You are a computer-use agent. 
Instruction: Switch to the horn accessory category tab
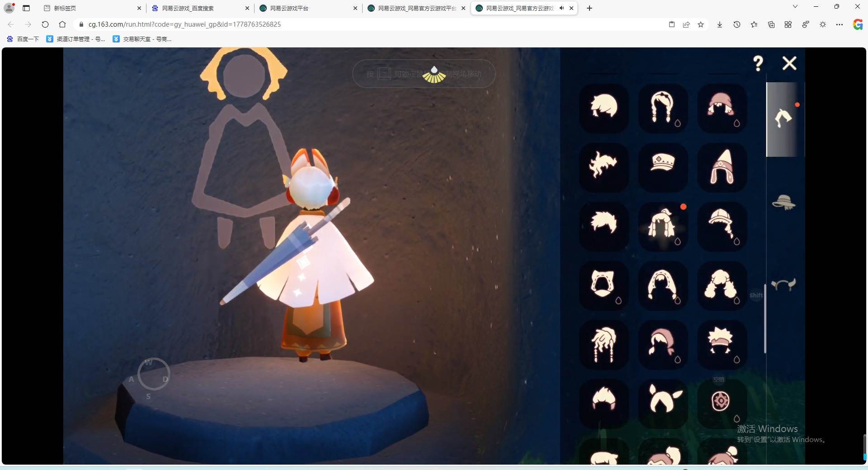(784, 285)
